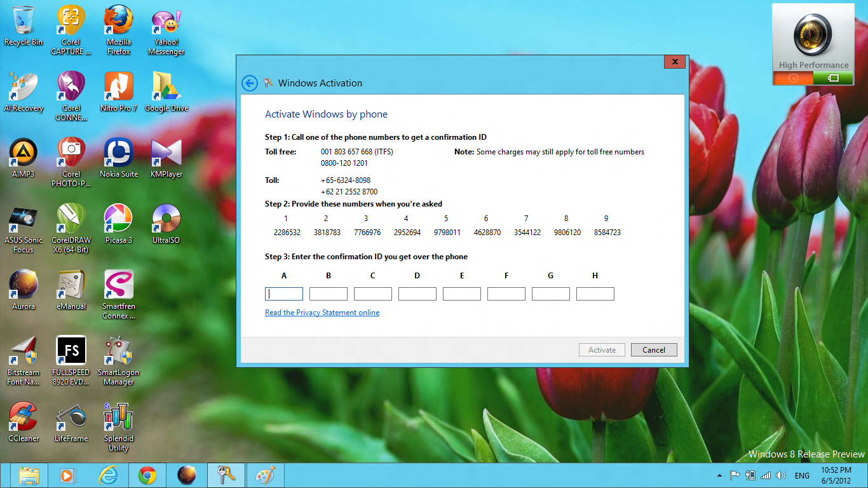Select green battery saving power mode

pos(834,78)
